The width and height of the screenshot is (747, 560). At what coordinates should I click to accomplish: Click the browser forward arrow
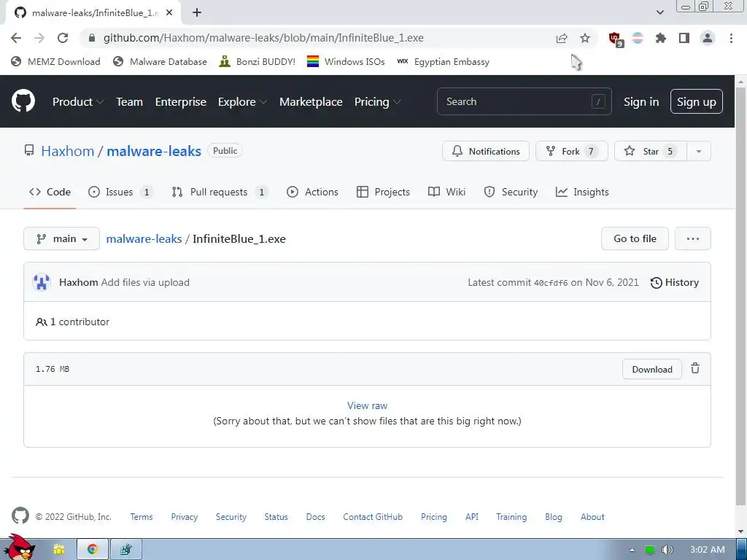tap(39, 38)
